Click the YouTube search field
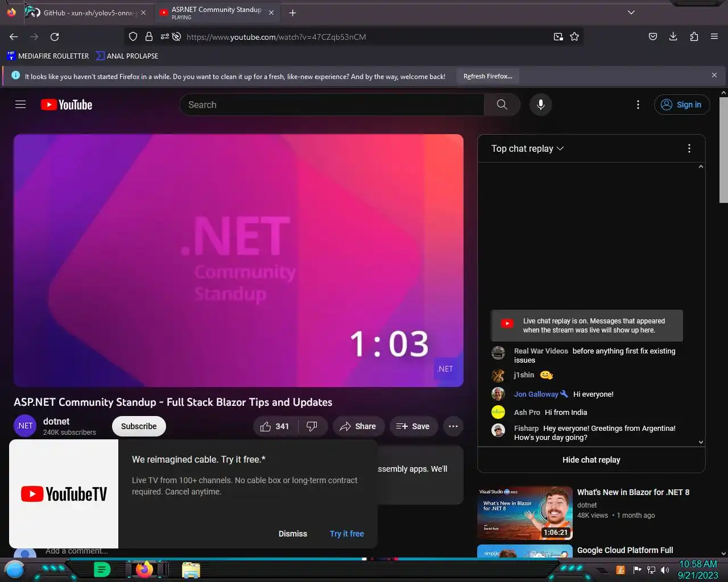This screenshot has height=582, width=728. click(332, 105)
